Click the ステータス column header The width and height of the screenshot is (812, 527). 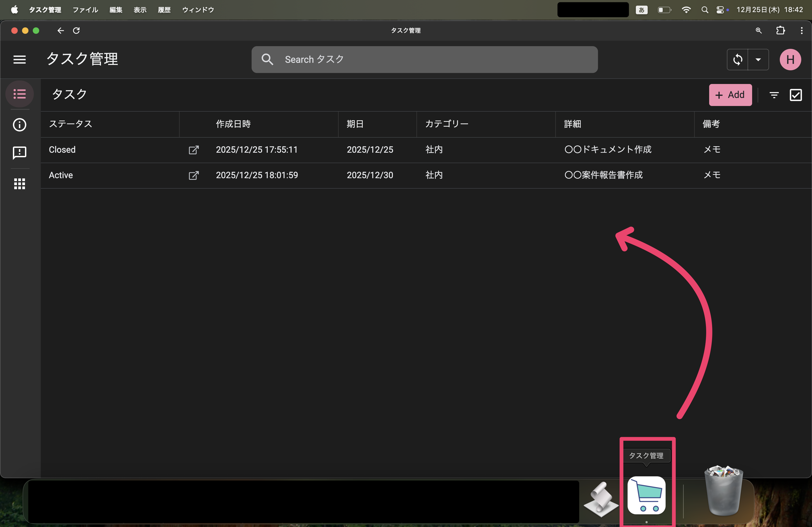tap(71, 124)
